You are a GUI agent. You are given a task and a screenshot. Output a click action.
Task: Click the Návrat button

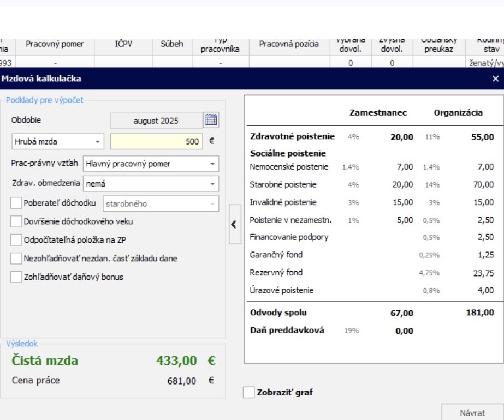tap(472, 413)
